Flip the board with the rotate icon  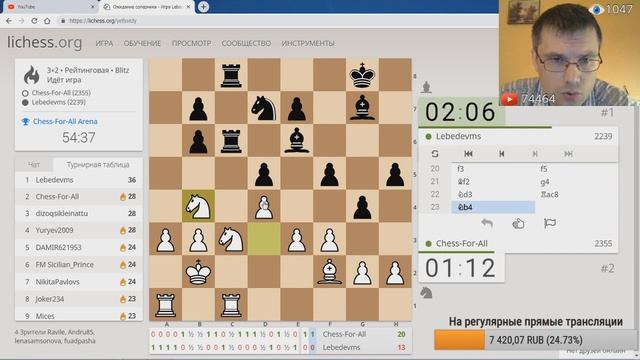435,153
